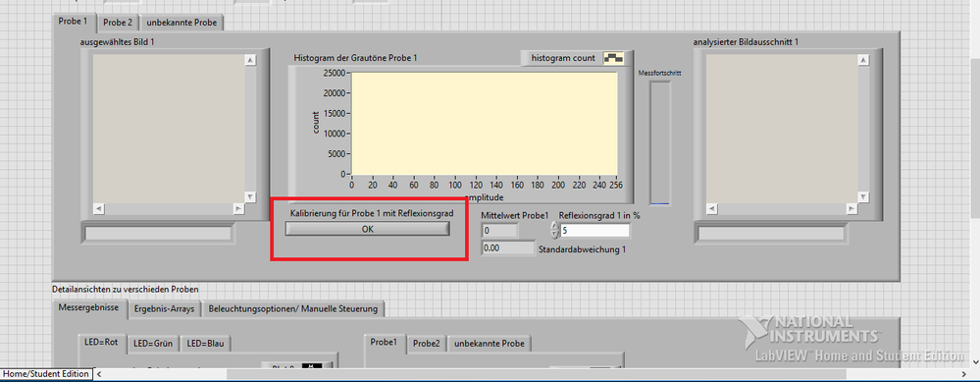
Task: Click up arrow of analysierter Bildausschnitt 1 scrollbar
Action: pyautogui.click(x=863, y=60)
